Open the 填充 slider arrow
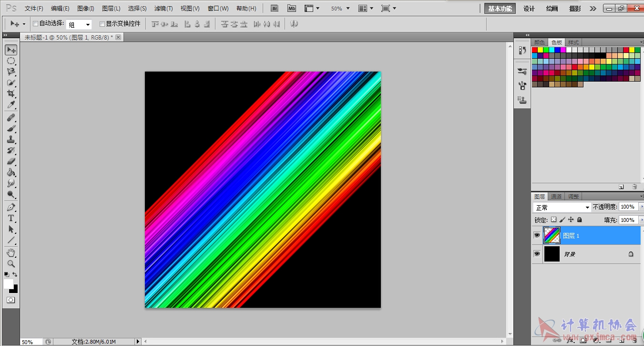Viewport: 644px width, 346px height. [x=641, y=220]
